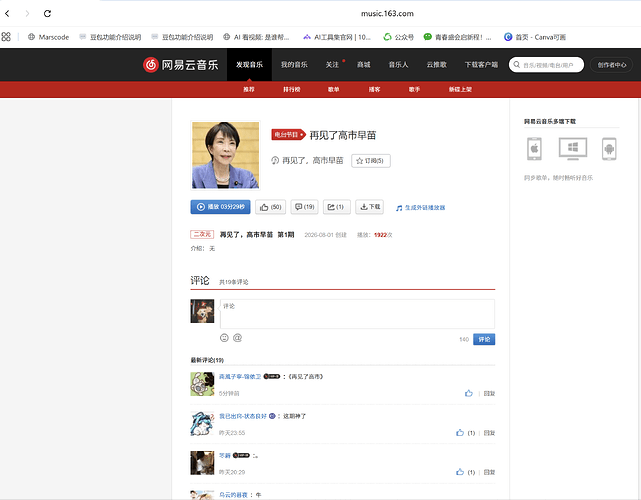Open the 商城 nav tab

tap(363, 65)
